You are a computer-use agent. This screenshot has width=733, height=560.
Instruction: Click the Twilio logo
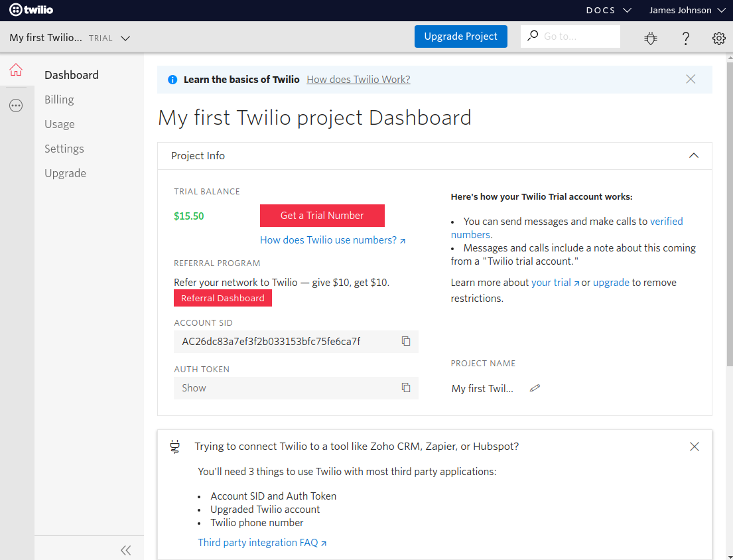coord(31,10)
